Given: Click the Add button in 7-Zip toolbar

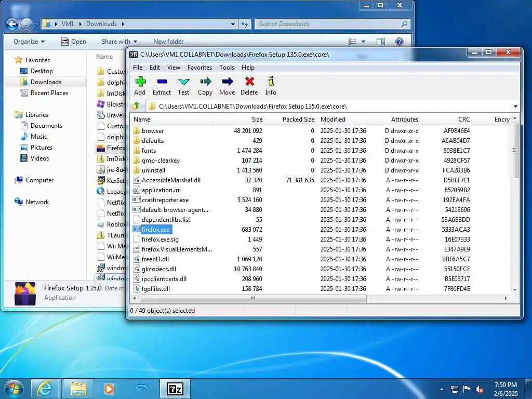Looking at the screenshot, I should (140, 86).
